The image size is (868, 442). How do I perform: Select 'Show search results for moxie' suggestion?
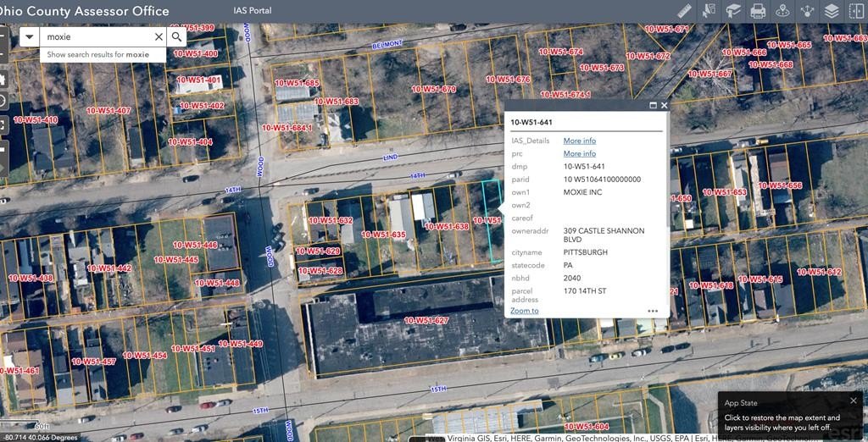coord(98,54)
